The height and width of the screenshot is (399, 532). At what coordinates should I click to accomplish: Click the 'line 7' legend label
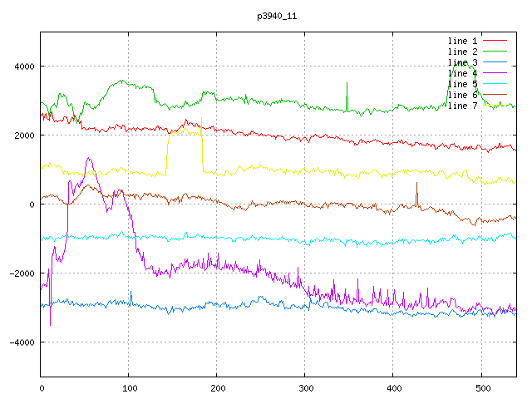463,106
